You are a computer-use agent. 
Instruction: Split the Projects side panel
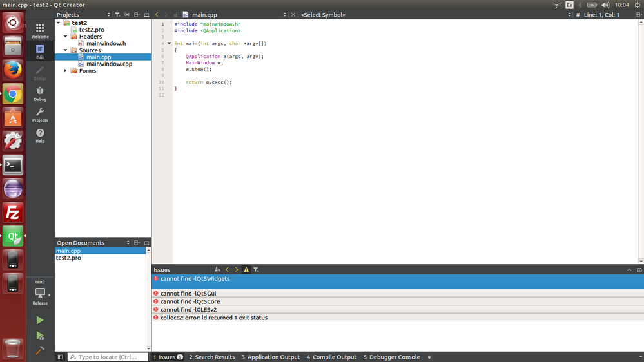[137, 15]
